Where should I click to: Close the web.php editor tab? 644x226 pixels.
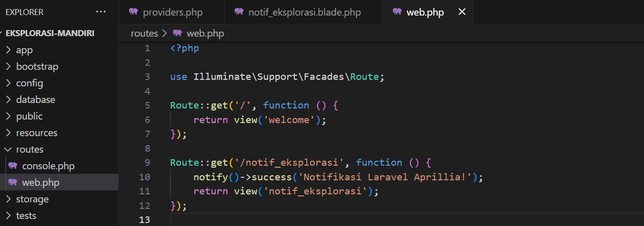point(462,12)
